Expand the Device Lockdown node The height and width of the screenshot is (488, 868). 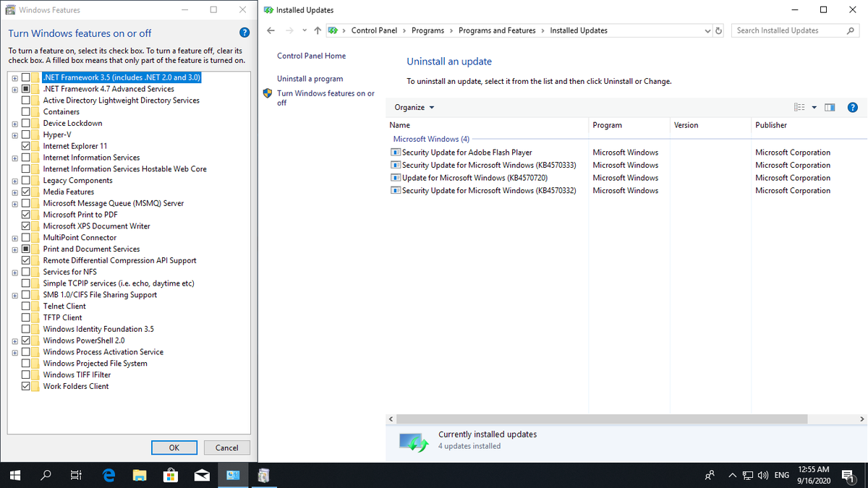14,124
